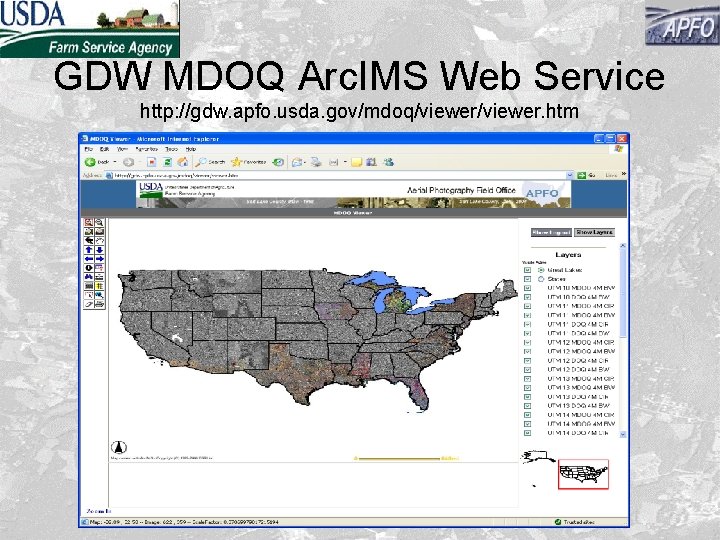This screenshot has height=540, width=720.
Task: Click the browser Refresh icon
Action: (167, 162)
